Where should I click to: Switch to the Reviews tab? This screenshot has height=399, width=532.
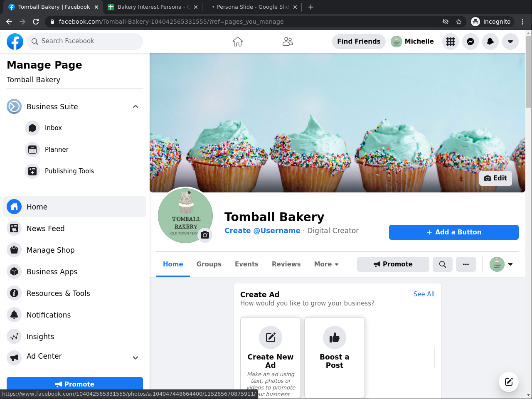pos(286,264)
